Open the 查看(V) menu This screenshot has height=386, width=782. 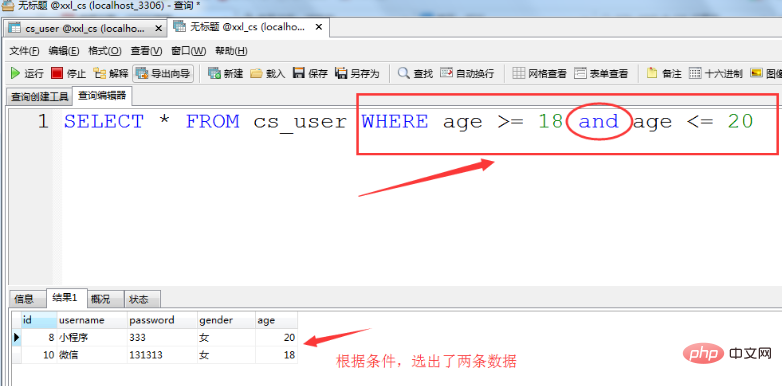(146, 51)
